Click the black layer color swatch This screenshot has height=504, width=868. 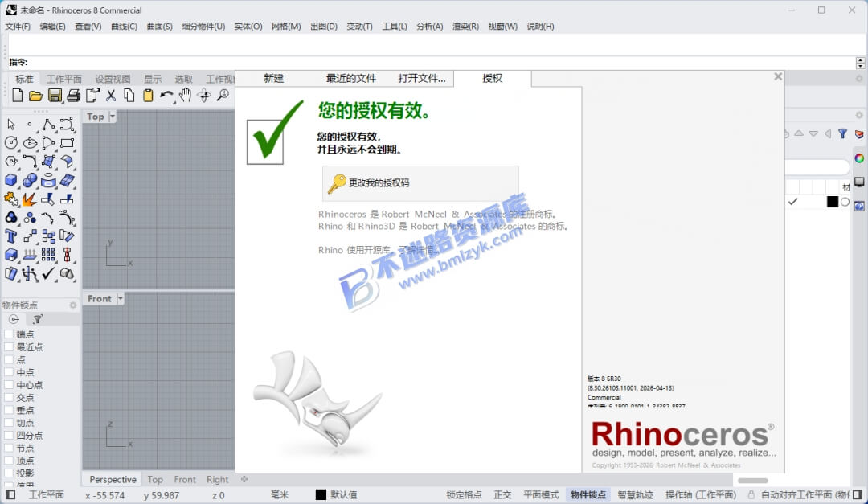coord(832,202)
